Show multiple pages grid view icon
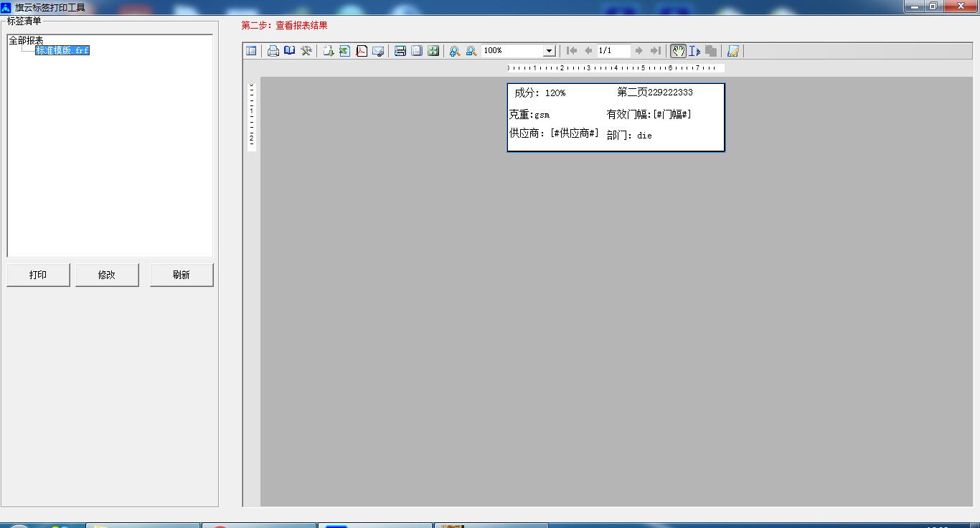 point(433,51)
